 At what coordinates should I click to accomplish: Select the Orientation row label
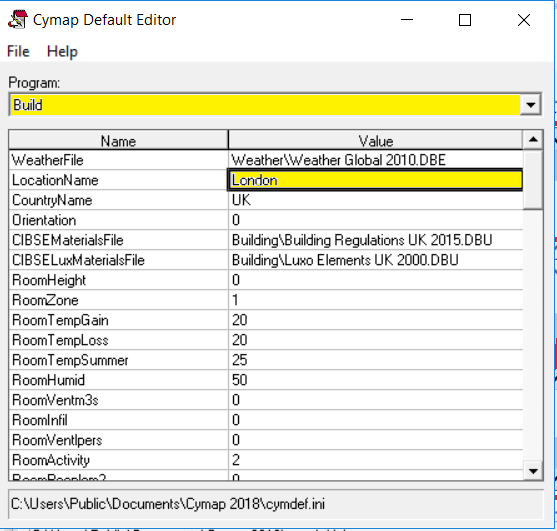[x=118, y=220]
